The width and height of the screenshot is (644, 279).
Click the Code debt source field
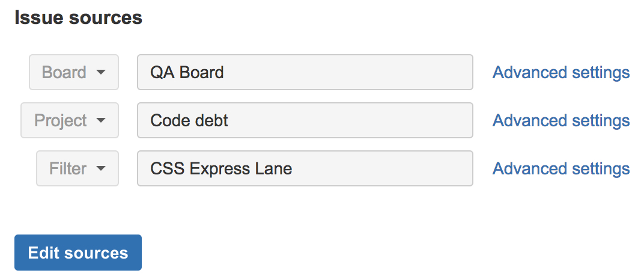click(305, 120)
